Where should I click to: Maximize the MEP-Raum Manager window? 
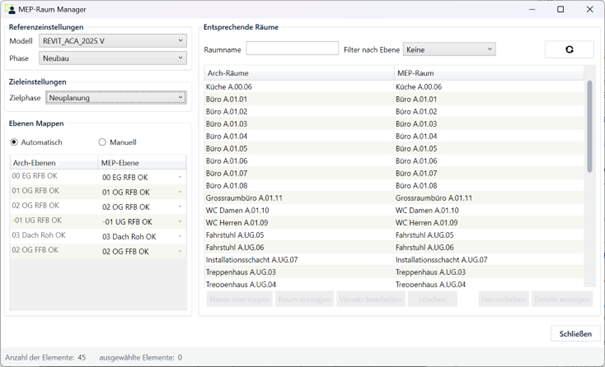[561, 9]
